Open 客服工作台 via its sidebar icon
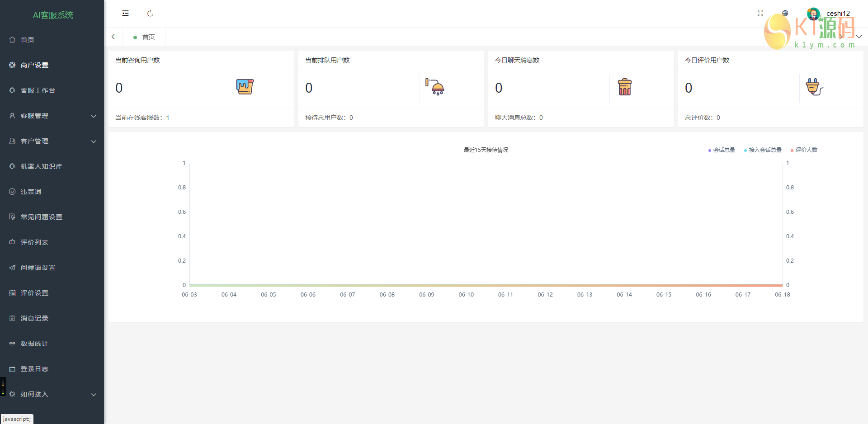 (12, 90)
